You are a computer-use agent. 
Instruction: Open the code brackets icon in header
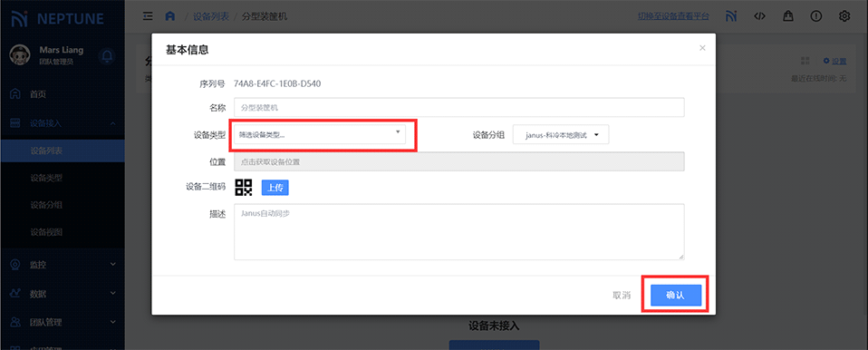pyautogui.click(x=759, y=16)
